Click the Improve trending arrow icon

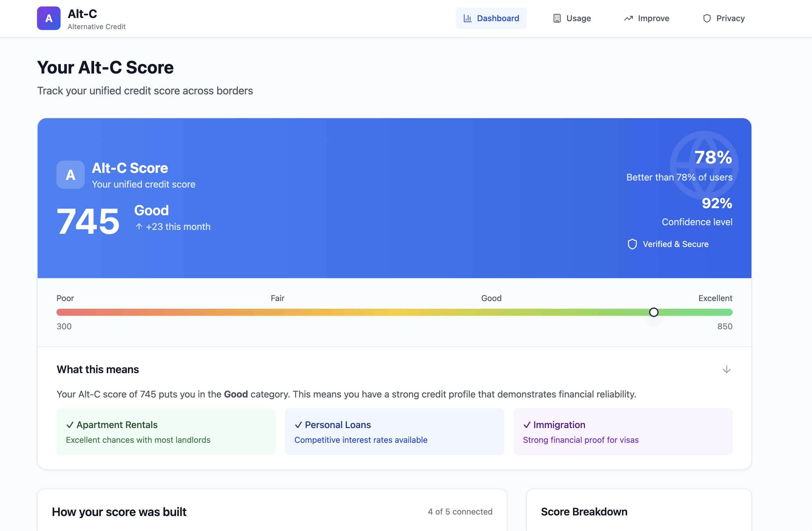click(629, 19)
